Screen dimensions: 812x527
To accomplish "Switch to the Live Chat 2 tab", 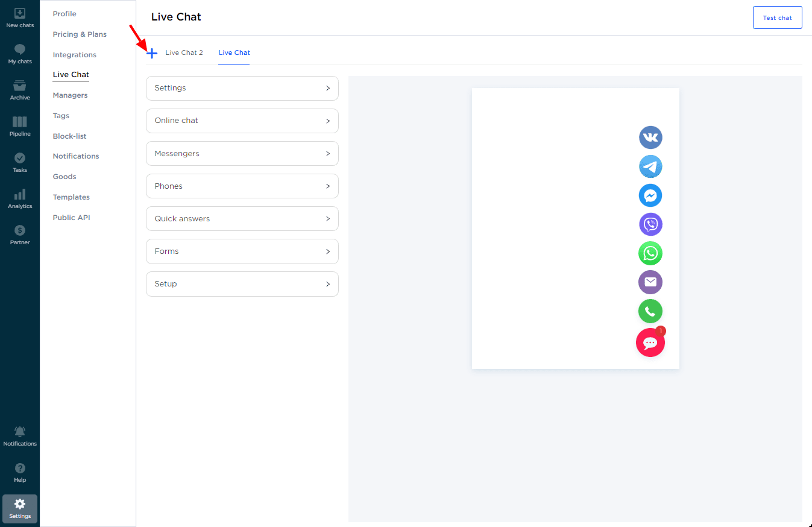I will click(184, 53).
